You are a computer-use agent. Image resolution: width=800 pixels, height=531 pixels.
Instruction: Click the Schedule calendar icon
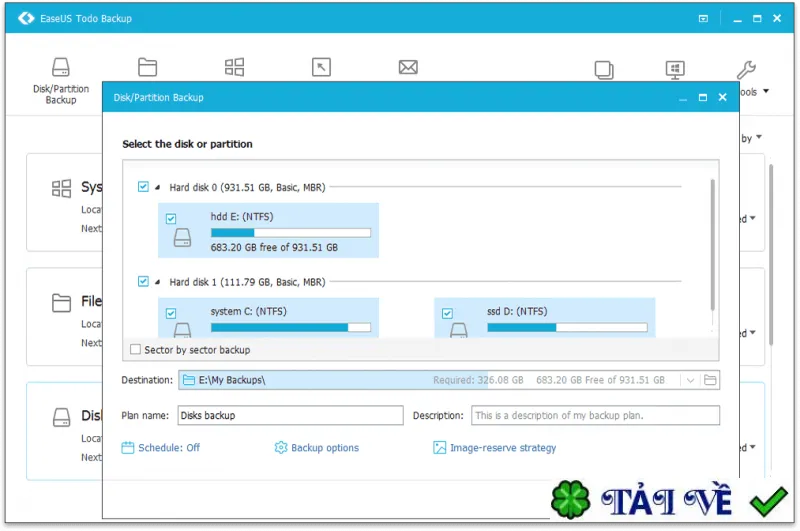(128, 448)
